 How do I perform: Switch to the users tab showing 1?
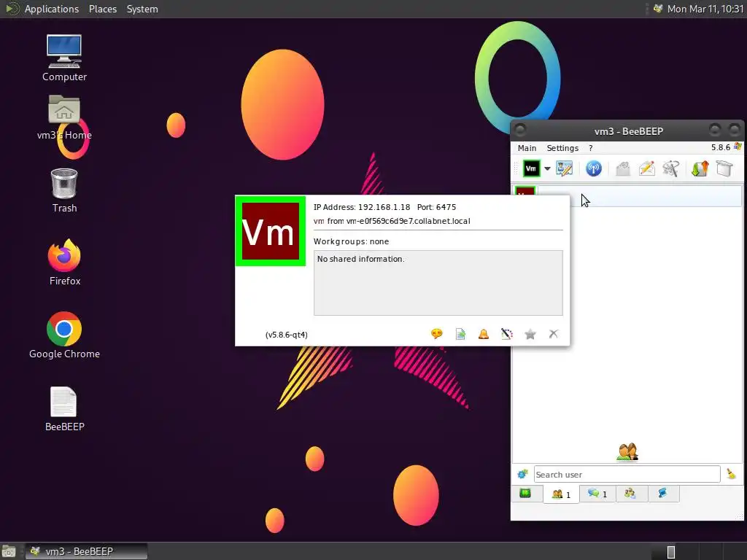561,494
